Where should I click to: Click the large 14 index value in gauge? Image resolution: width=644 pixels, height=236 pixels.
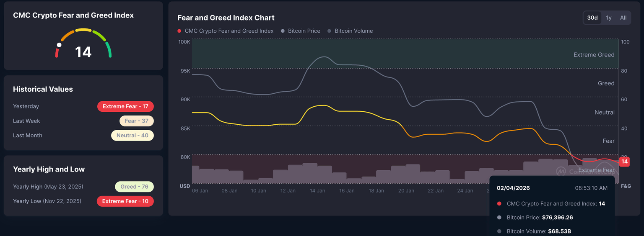[x=83, y=52]
